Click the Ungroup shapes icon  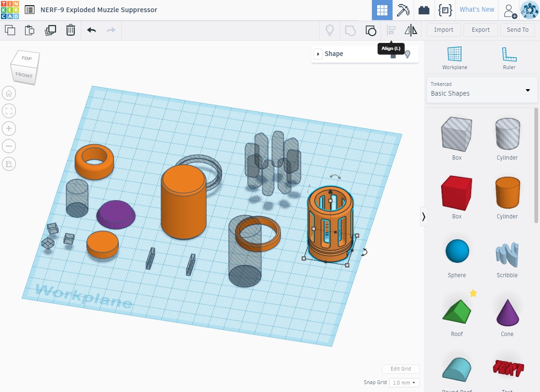(371, 30)
